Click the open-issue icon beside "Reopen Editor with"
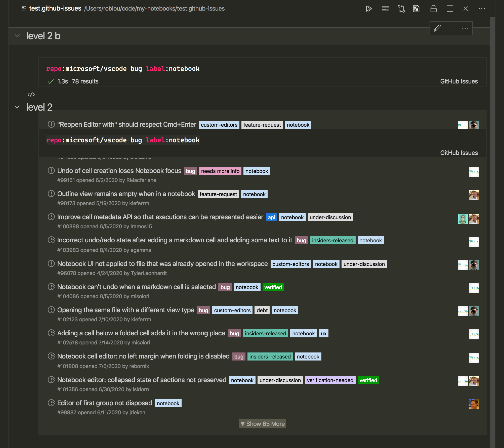This screenshot has width=504, height=448. 51,124
